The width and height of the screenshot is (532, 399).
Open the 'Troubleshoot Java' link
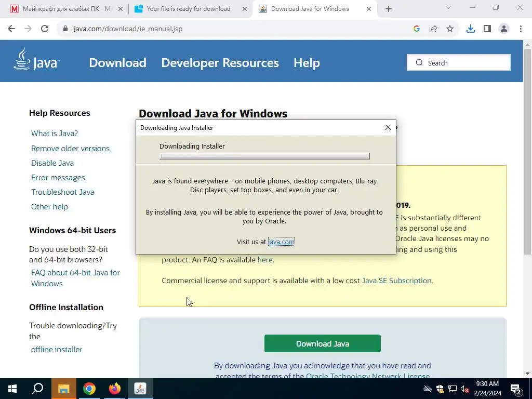point(63,192)
